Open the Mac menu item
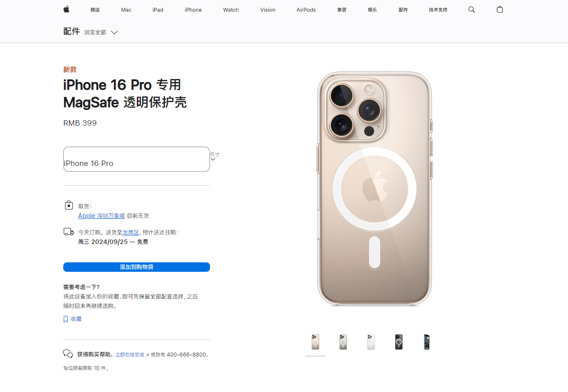The width and height of the screenshot is (568, 392). 126,10
